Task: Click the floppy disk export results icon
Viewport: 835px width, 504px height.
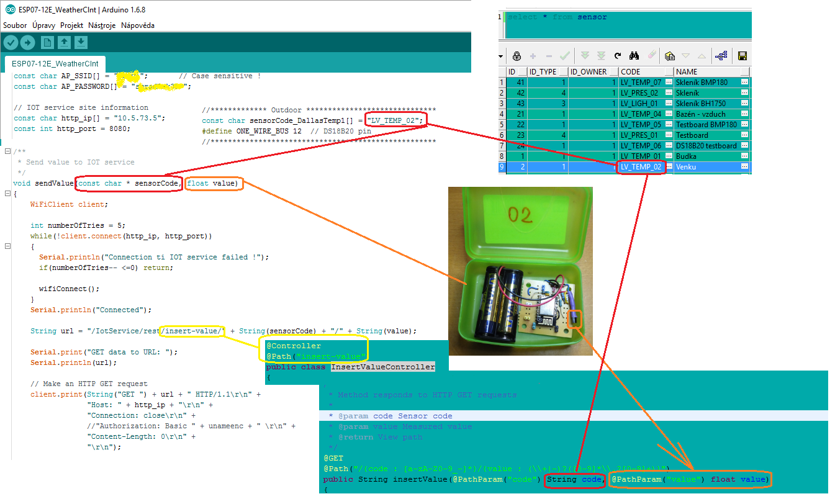Action: 742,56
